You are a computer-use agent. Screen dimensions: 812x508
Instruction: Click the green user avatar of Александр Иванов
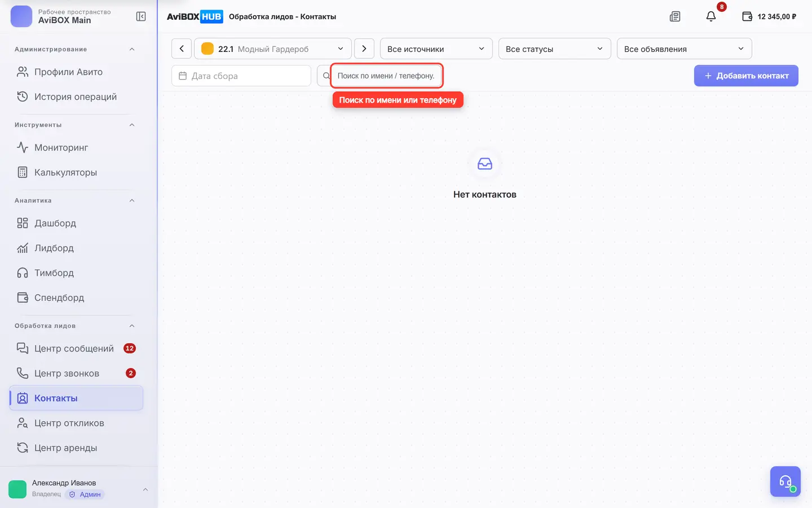point(17,489)
